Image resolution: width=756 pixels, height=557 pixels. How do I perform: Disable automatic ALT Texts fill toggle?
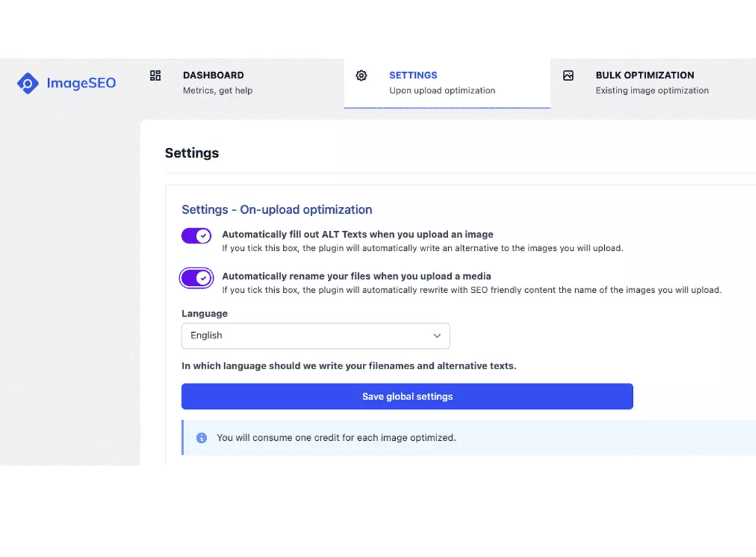(197, 236)
